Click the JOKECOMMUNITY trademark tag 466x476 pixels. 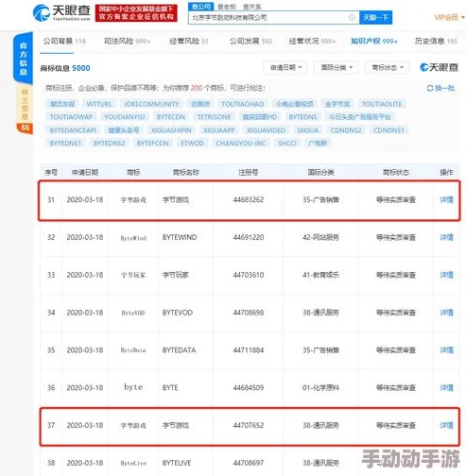click(151, 104)
